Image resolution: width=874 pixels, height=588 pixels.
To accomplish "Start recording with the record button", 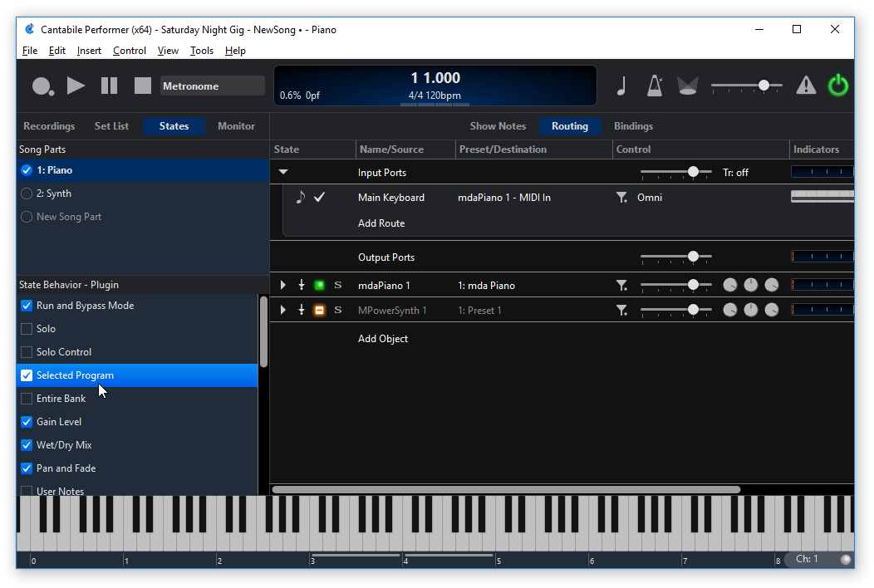I will pyautogui.click(x=42, y=86).
